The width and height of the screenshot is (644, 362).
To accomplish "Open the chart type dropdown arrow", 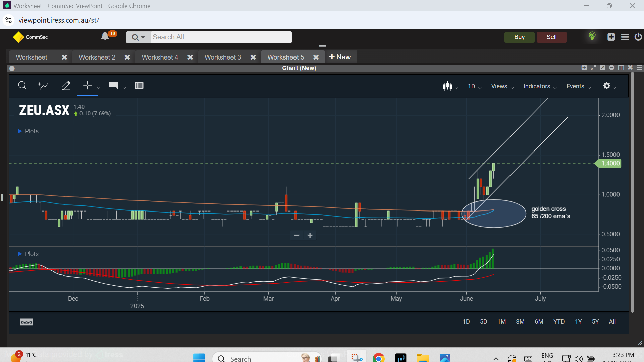I will point(457,88).
